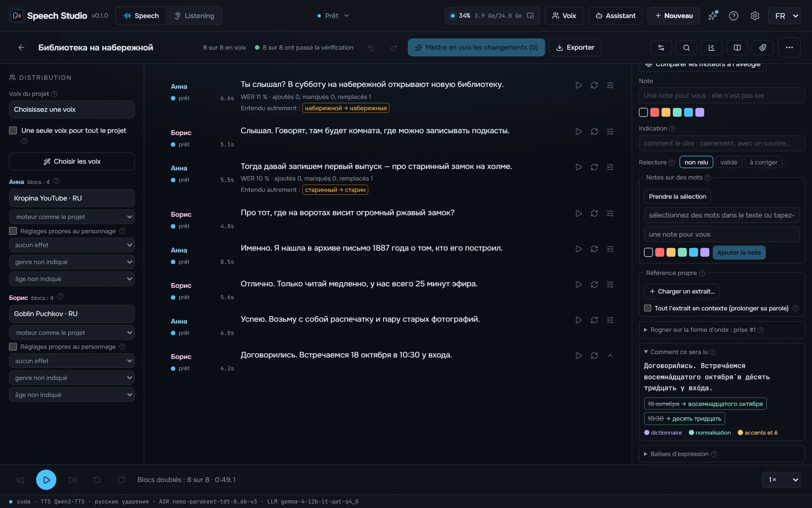Switch to the Listening tab

(x=194, y=16)
